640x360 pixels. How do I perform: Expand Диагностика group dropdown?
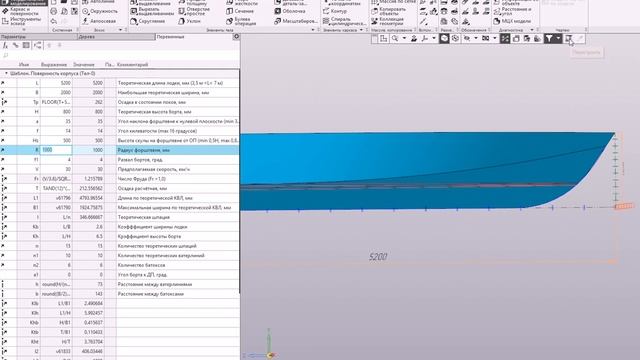pyautogui.click(x=532, y=30)
